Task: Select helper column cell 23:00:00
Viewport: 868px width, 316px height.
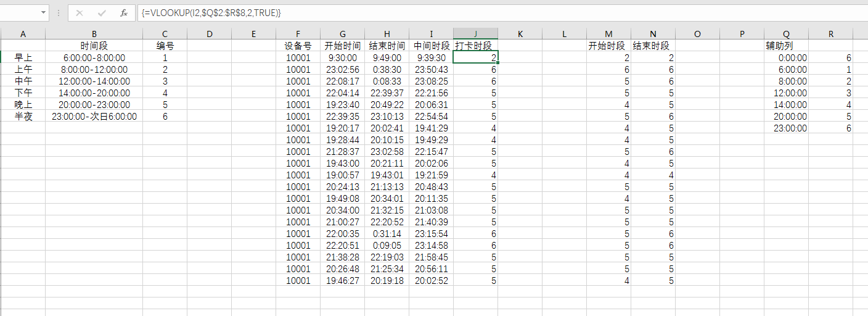Action: (786, 128)
